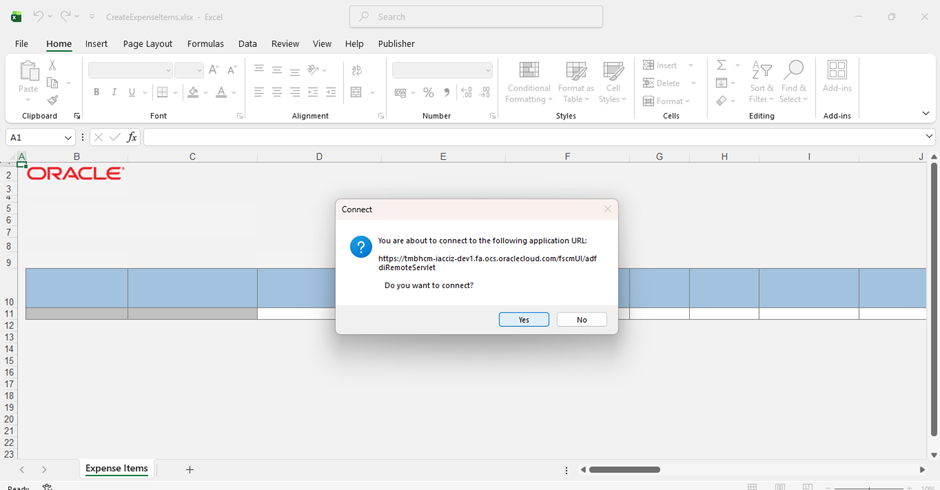
Task: Open the Fill Color dropdown arrow
Action: (206, 92)
